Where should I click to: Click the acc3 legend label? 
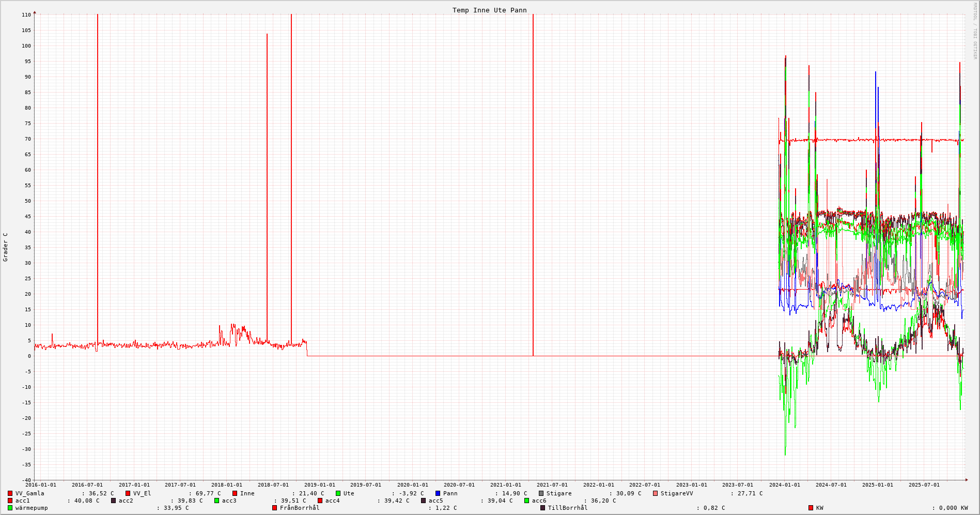click(x=229, y=501)
